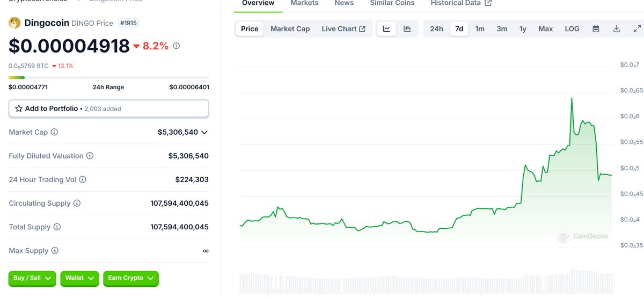Show Circulating Supply info icon
The image size is (644, 297).
click(x=77, y=203)
